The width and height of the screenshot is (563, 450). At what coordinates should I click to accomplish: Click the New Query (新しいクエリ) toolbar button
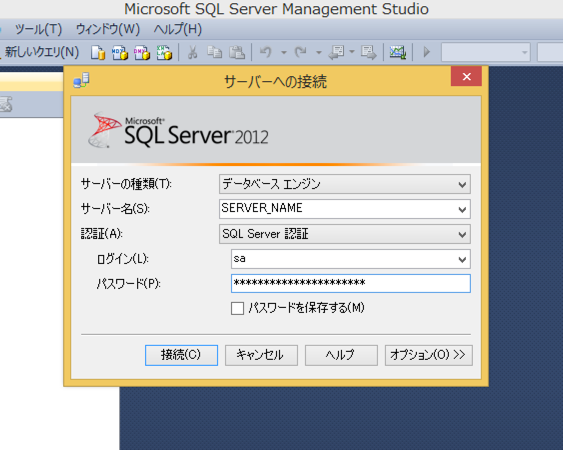tap(40, 52)
